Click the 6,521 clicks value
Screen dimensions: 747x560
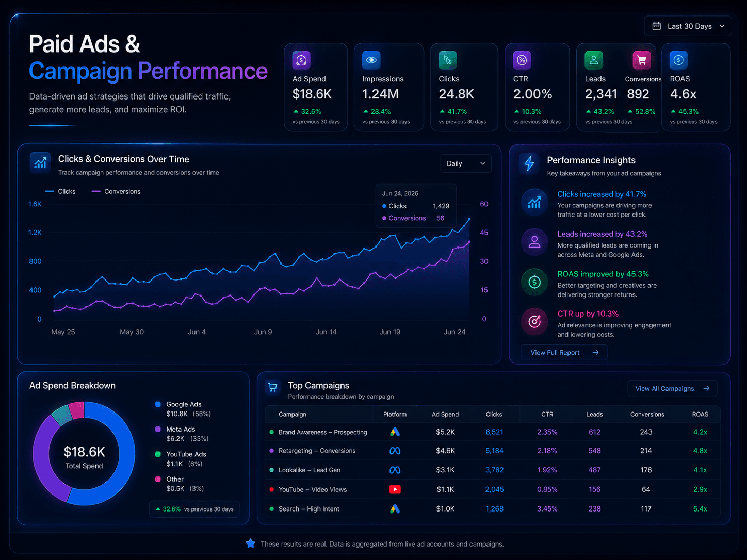tap(494, 432)
